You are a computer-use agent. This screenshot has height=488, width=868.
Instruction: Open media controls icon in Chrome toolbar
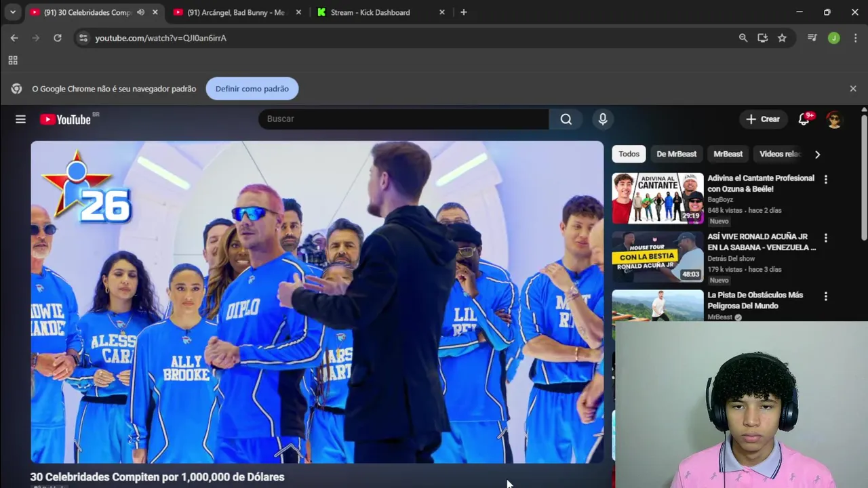coord(812,38)
